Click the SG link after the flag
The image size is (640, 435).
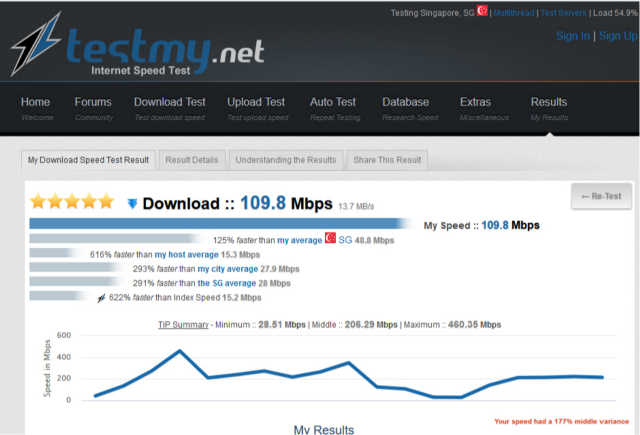(345, 240)
